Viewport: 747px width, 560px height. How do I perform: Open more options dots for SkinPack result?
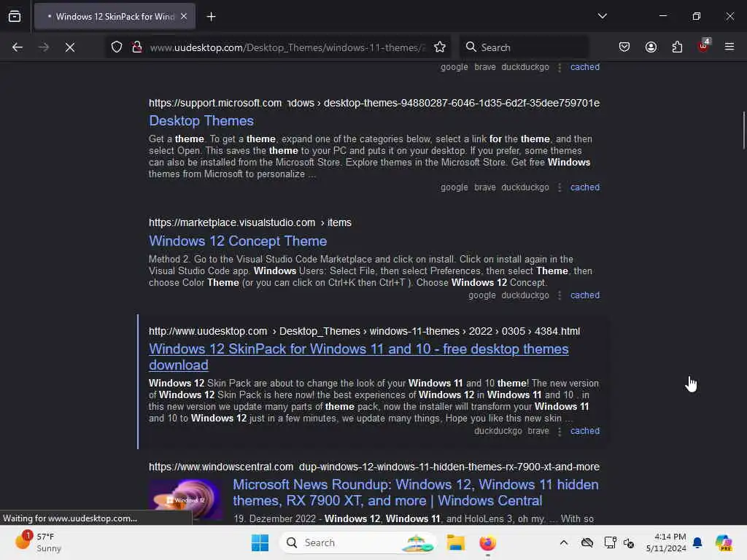(x=560, y=432)
